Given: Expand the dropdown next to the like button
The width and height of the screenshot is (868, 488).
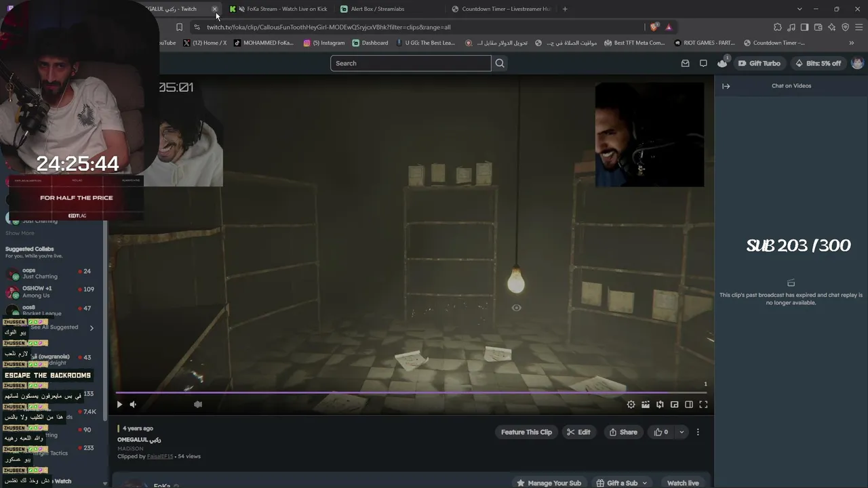Looking at the screenshot, I should 682,432.
